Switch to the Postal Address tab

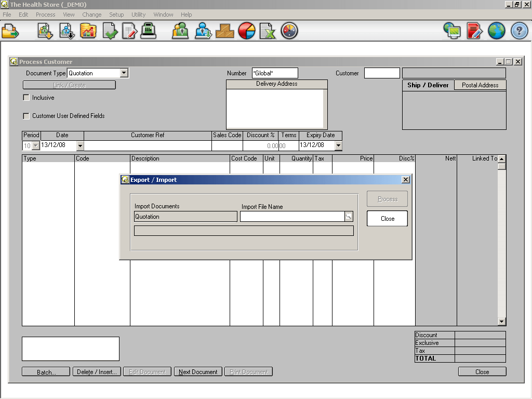click(x=480, y=85)
